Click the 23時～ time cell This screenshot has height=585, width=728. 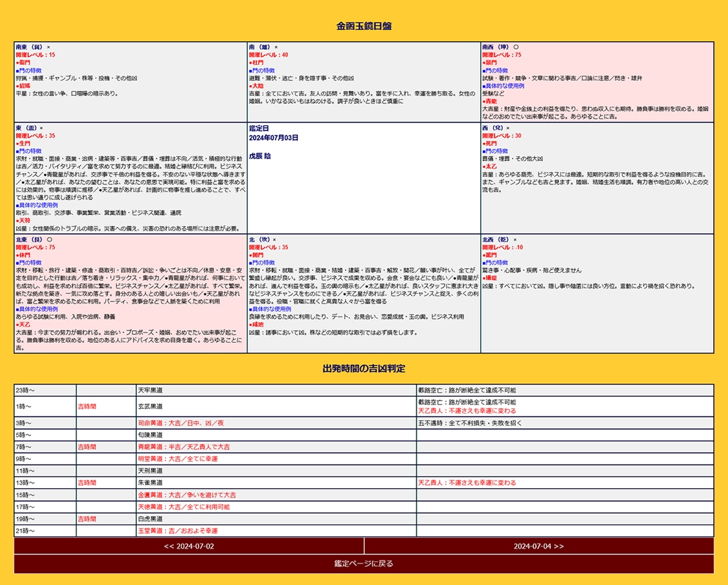pos(45,390)
